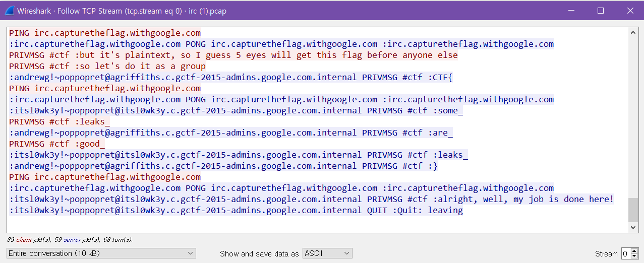Increase the Stream number with up arrow

634,251
